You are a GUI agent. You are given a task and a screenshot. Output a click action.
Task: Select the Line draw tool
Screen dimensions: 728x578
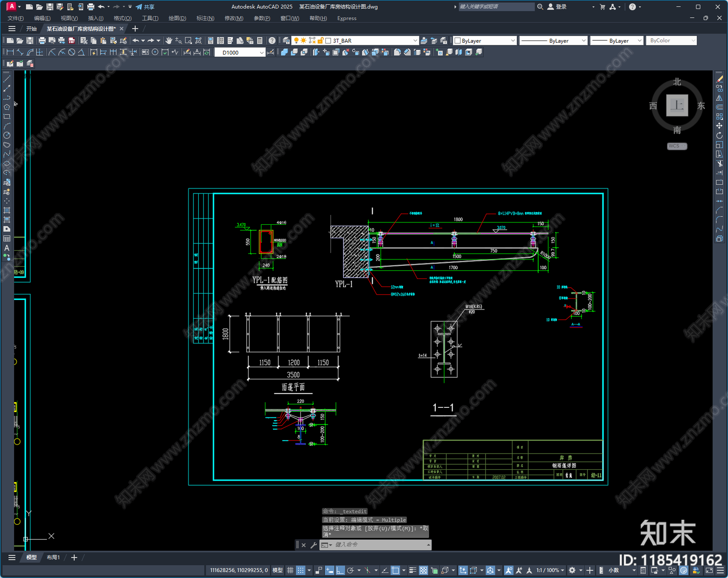[7, 79]
